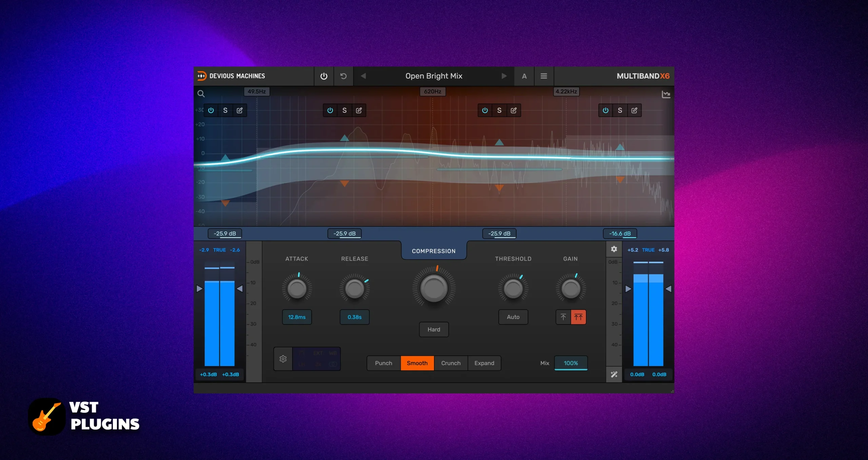Open the output meter settings gear
Screen dimensions: 868x460
[614, 249]
